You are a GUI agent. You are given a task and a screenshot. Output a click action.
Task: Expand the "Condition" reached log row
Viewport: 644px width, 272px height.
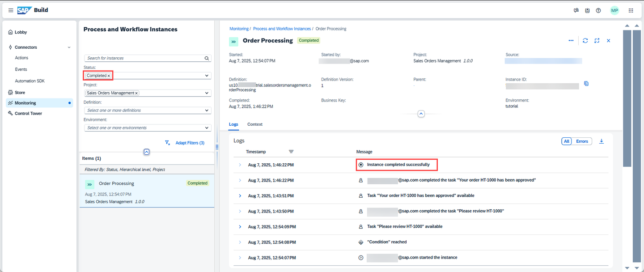240,242
